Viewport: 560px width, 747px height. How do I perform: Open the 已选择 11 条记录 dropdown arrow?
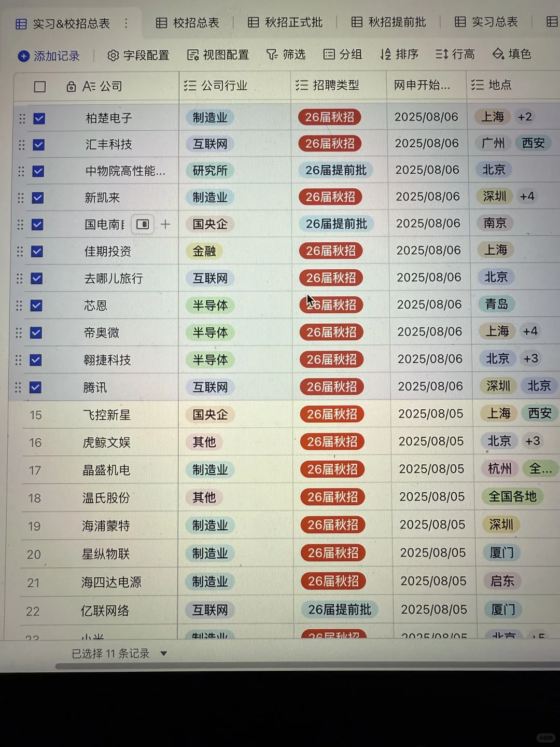coord(163,654)
